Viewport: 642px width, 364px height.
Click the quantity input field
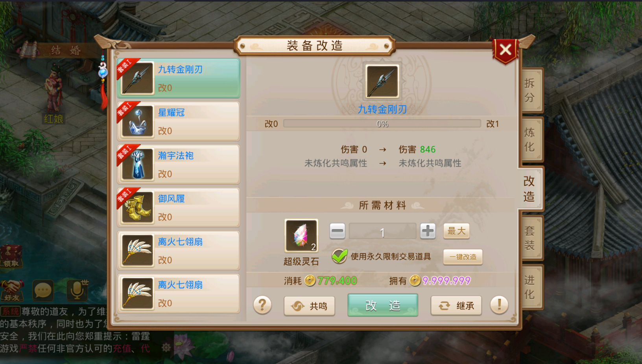point(382,232)
